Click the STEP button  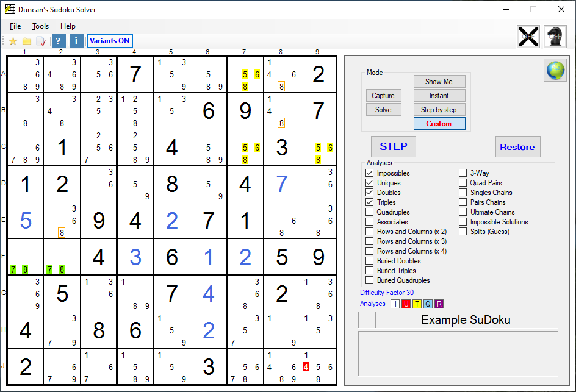[x=394, y=146]
